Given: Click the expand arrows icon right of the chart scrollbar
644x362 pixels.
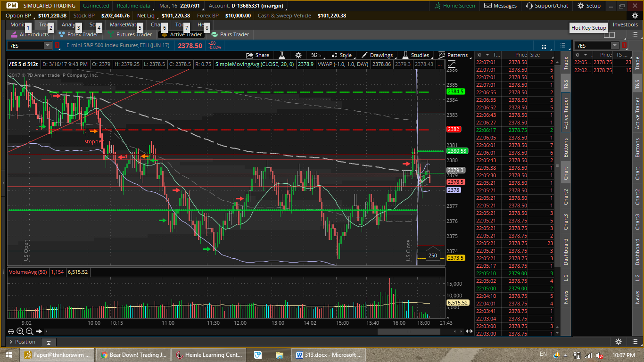Looking at the screenshot, I should click(469, 331).
